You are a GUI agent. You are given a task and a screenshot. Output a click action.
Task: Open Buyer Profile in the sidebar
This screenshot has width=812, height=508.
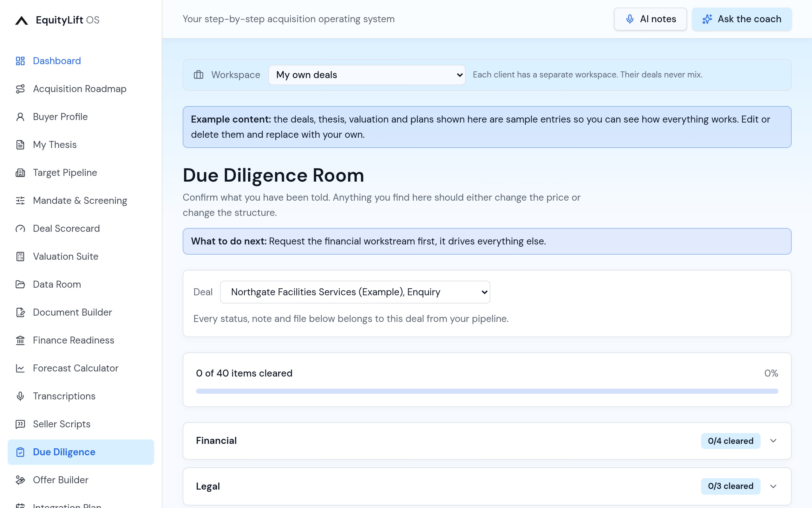81,117
